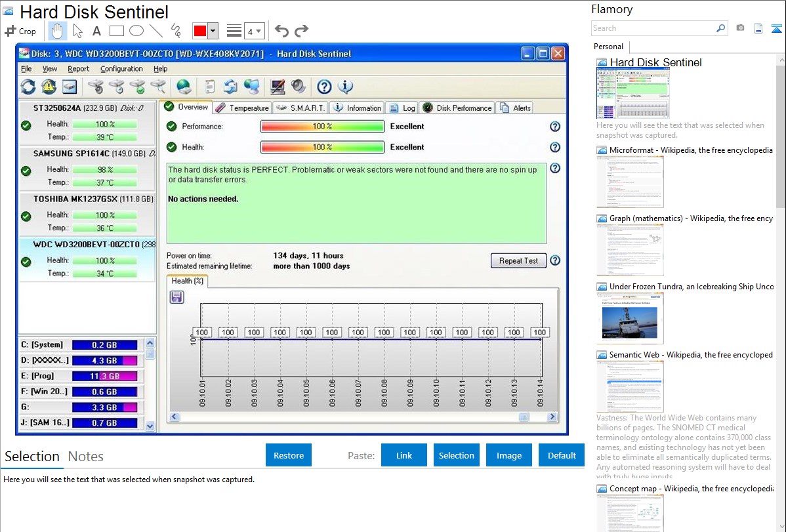786x532 pixels.
Task: Open the Under Frozen Tundra snapshot title
Action: pyautogui.click(x=692, y=287)
